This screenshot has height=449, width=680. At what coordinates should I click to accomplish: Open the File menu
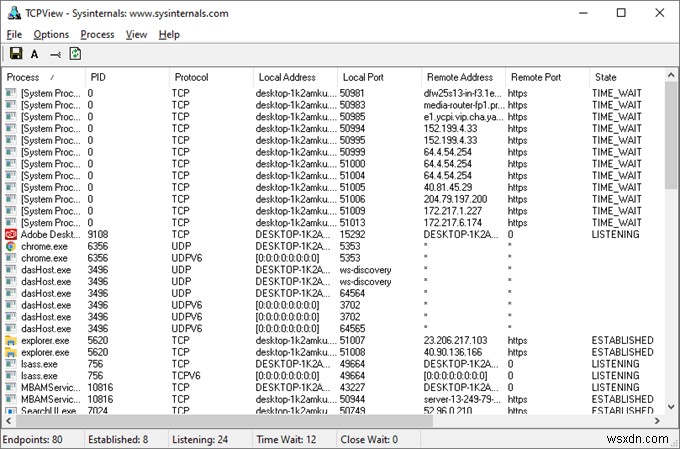click(x=14, y=35)
